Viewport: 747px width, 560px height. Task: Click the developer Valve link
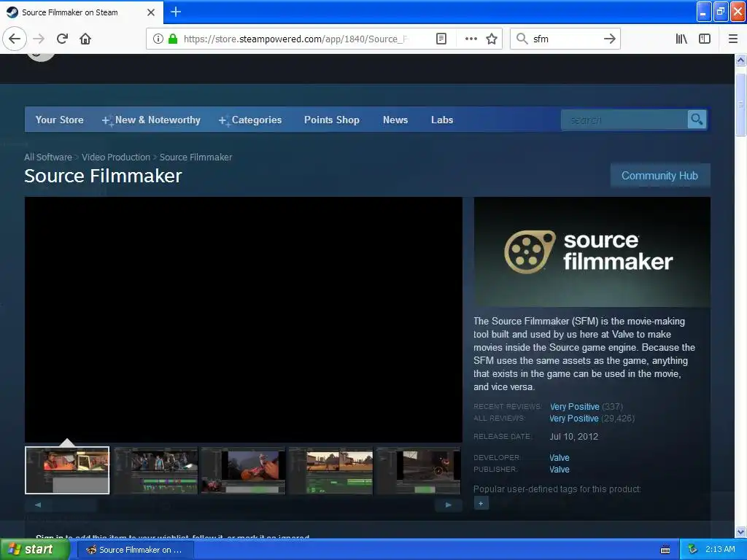point(560,458)
